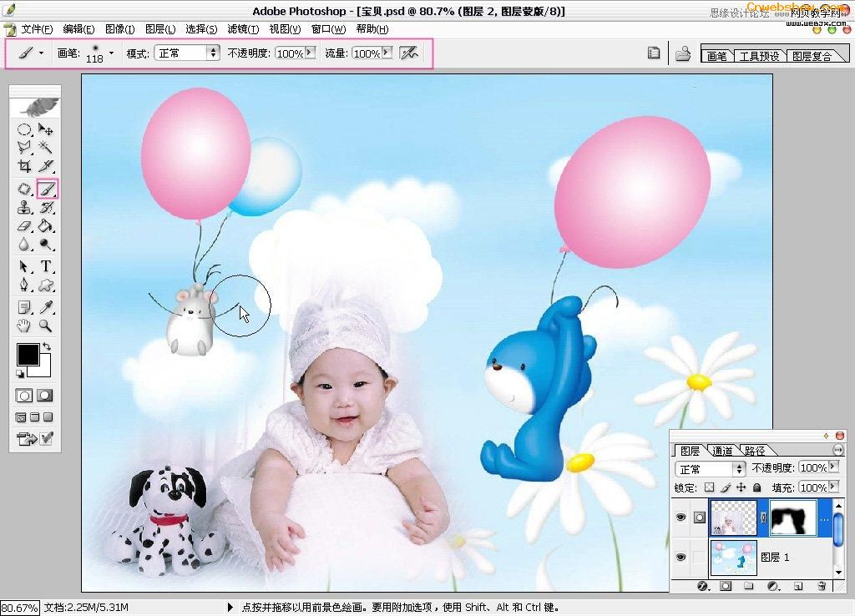
Task: Select the Patch healing tool
Action: 24,189
